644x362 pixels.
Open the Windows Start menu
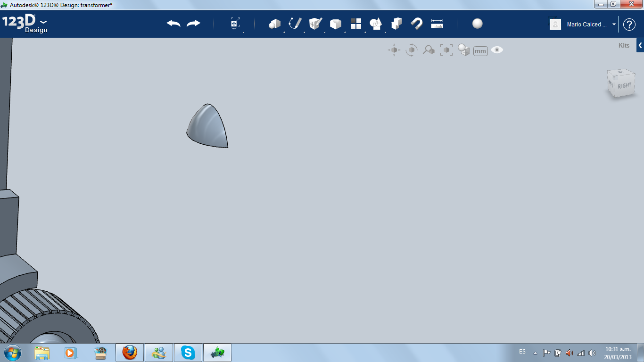[x=12, y=352]
